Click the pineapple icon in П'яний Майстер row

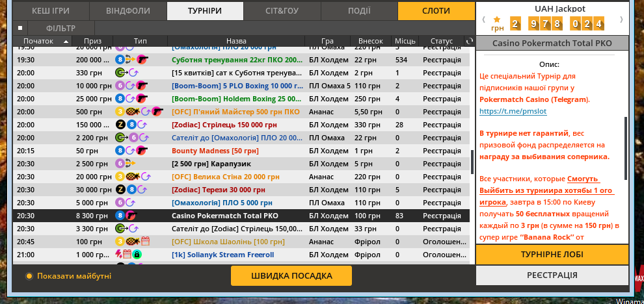(131, 112)
